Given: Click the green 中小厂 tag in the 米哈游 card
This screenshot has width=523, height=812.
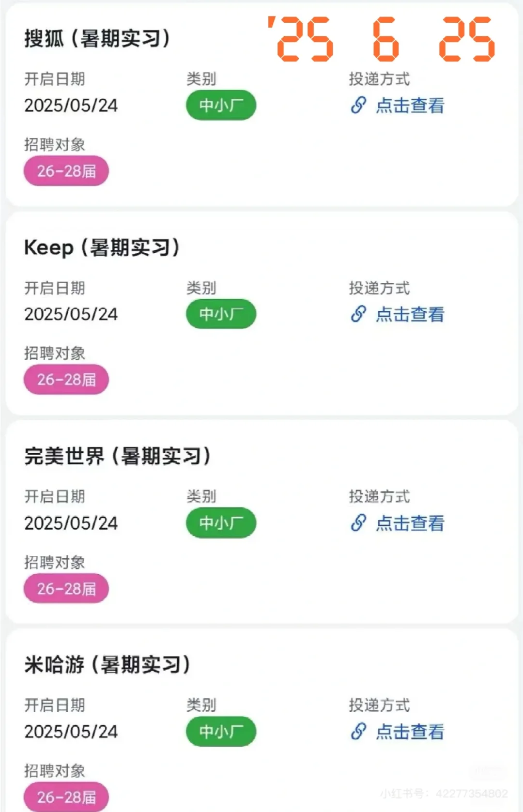Looking at the screenshot, I should point(221,731).
